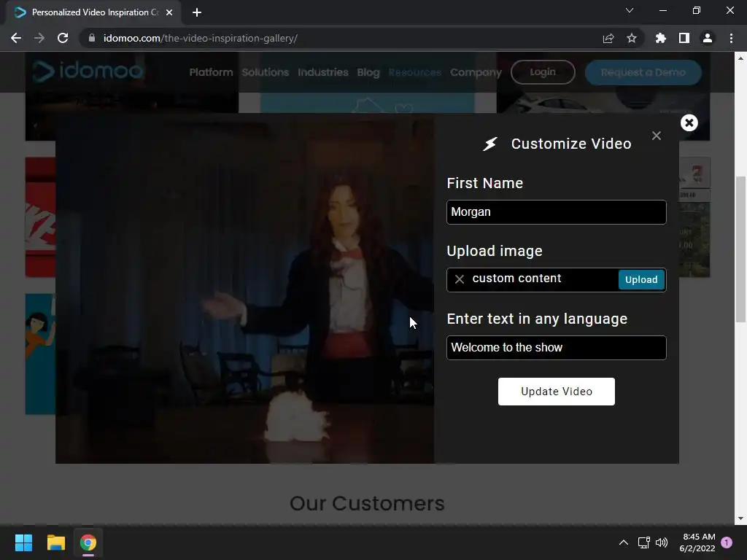Open the Industries menu

[323, 72]
